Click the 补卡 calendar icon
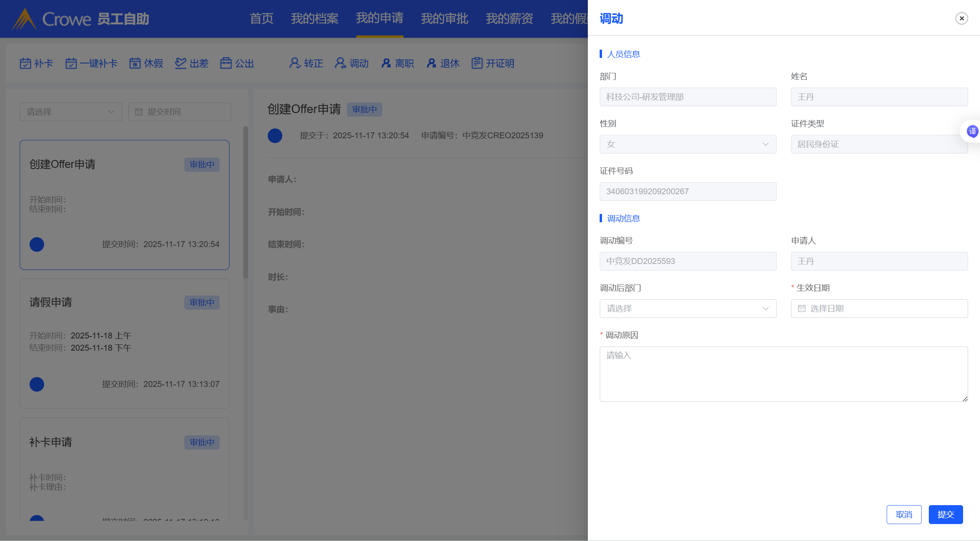Viewport: 980px width, 541px height. [x=25, y=63]
